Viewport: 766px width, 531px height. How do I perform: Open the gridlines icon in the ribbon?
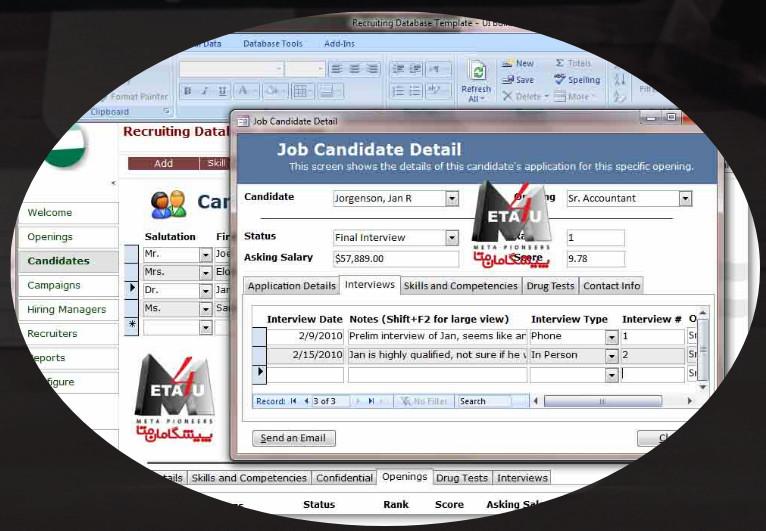(x=300, y=91)
